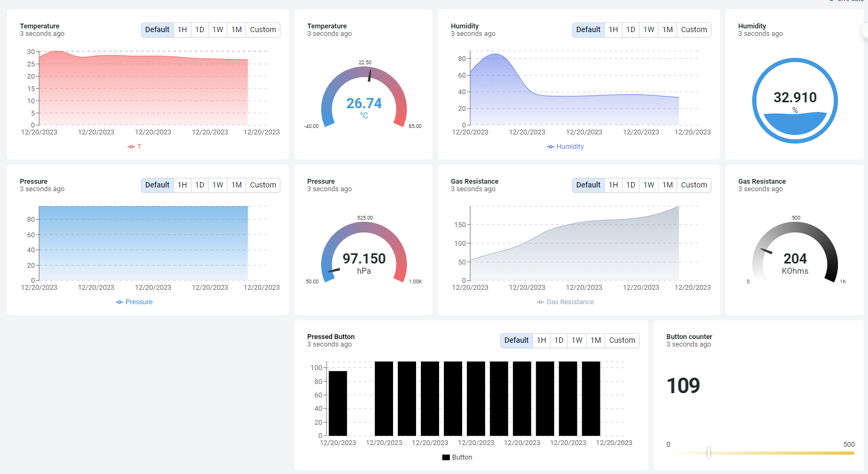
Task: Open Custom range on Humidity chart
Action: coord(694,30)
